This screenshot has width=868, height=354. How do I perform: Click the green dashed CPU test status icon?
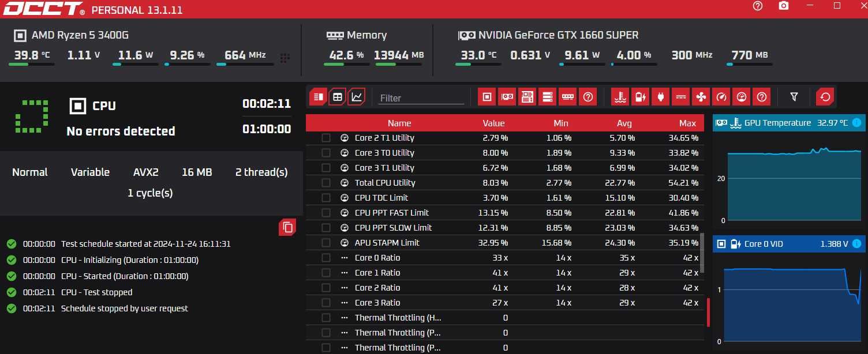click(31, 116)
